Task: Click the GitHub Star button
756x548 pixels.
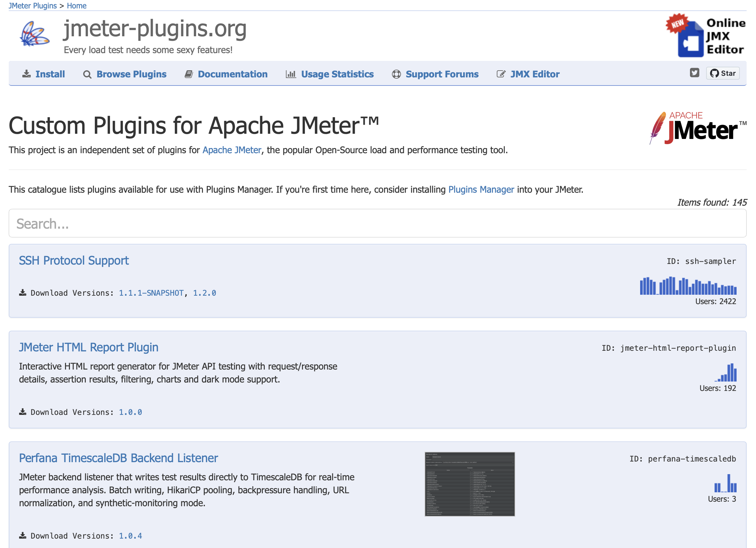Action: tap(723, 74)
